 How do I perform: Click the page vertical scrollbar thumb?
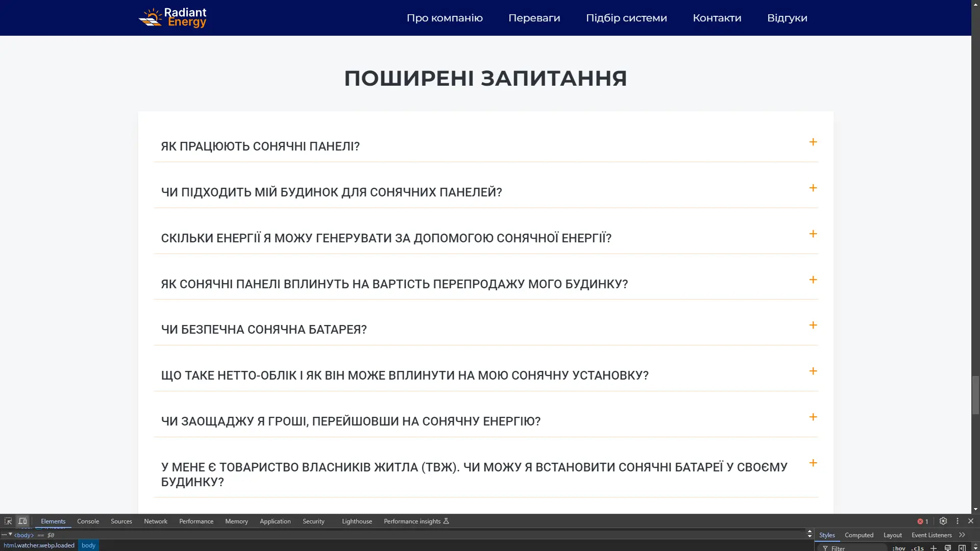(975, 395)
